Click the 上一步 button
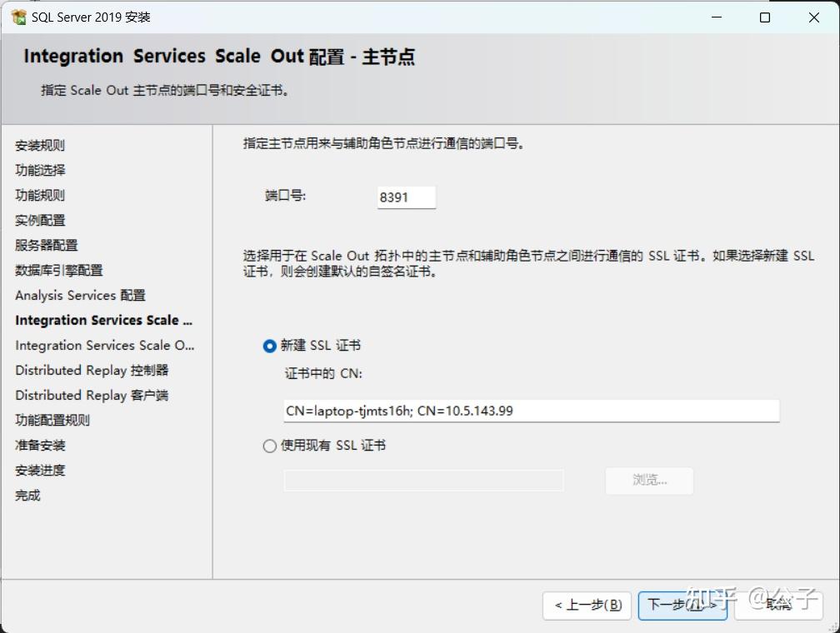This screenshot has height=633, width=840. (587, 606)
